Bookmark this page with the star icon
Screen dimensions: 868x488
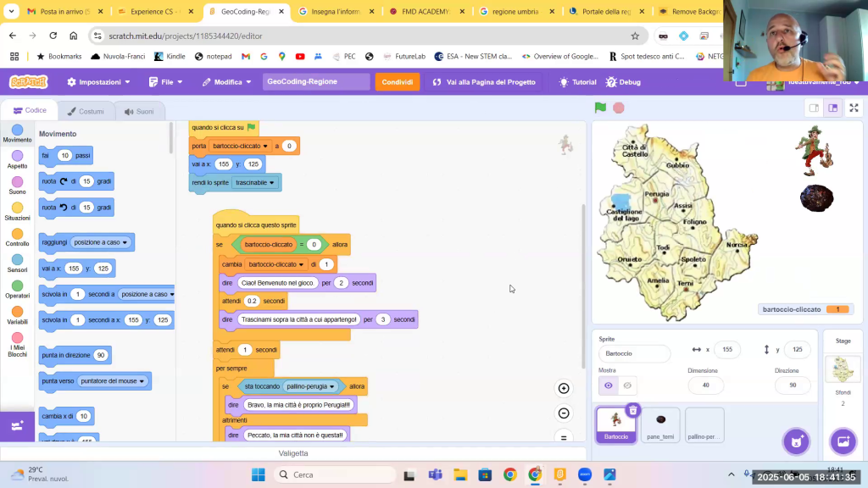tap(635, 36)
